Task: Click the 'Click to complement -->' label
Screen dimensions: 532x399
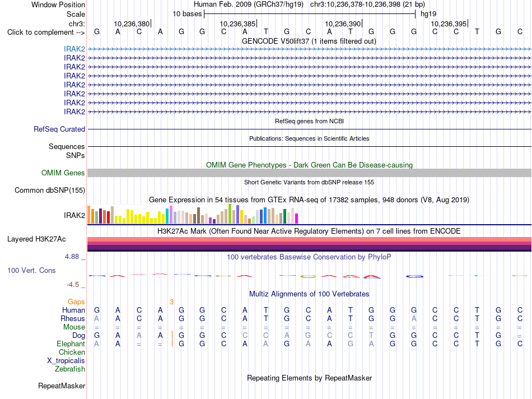Action: pyautogui.click(x=46, y=33)
